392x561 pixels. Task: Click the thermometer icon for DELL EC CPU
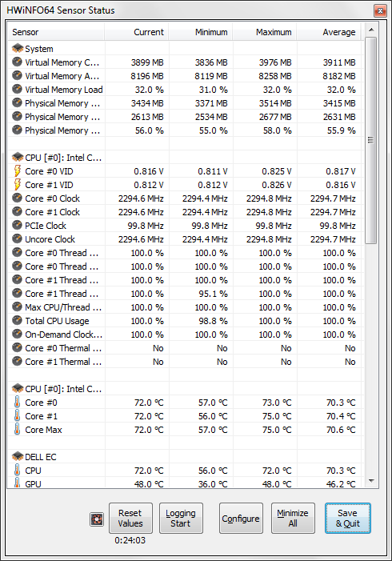click(x=17, y=470)
